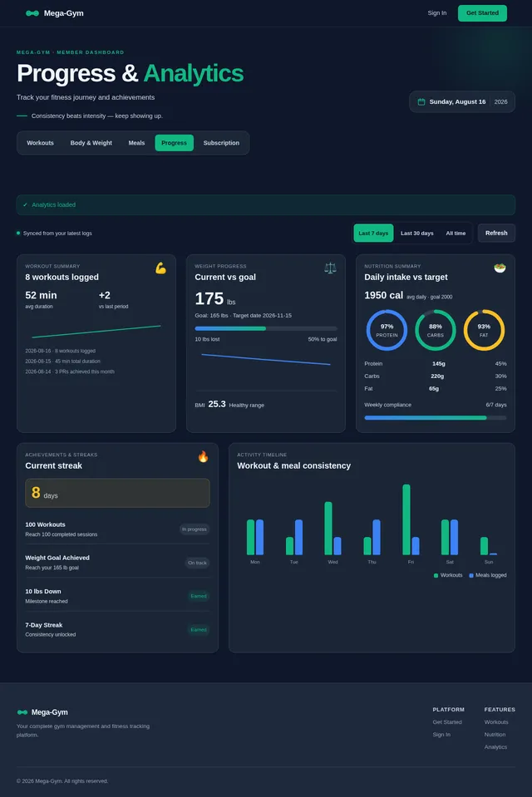The width and height of the screenshot is (532, 797).
Task: Click the flexed bicep icon on Workout Summary
Action: tap(160, 268)
